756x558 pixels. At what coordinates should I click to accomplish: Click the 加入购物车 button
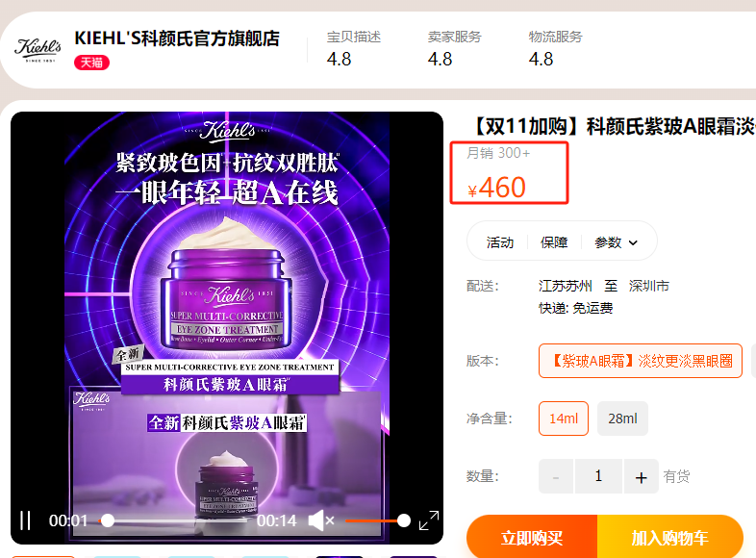pyautogui.click(x=670, y=537)
